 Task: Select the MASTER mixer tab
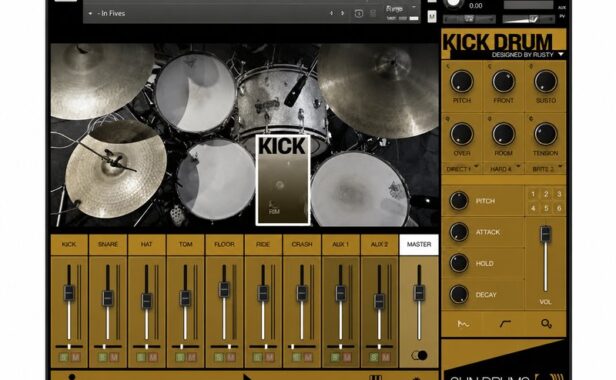[419, 244]
